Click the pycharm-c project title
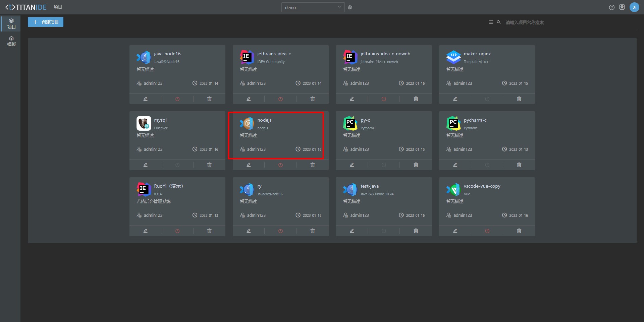The width and height of the screenshot is (644, 322). pos(475,120)
